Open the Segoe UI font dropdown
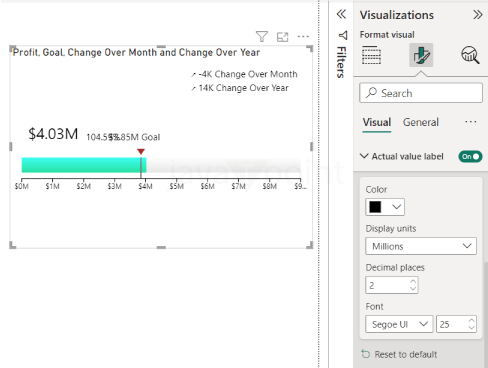Viewport: 488px width, 368px height. pyautogui.click(x=399, y=324)
